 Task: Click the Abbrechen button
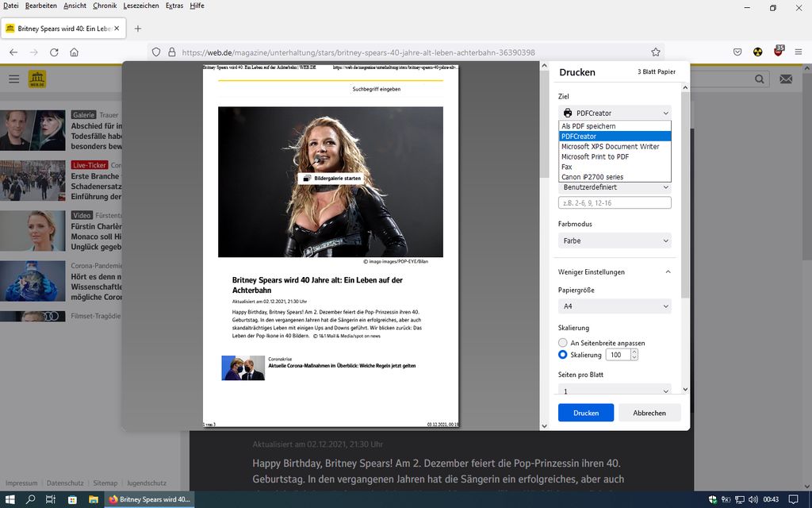tap(649, 413)
